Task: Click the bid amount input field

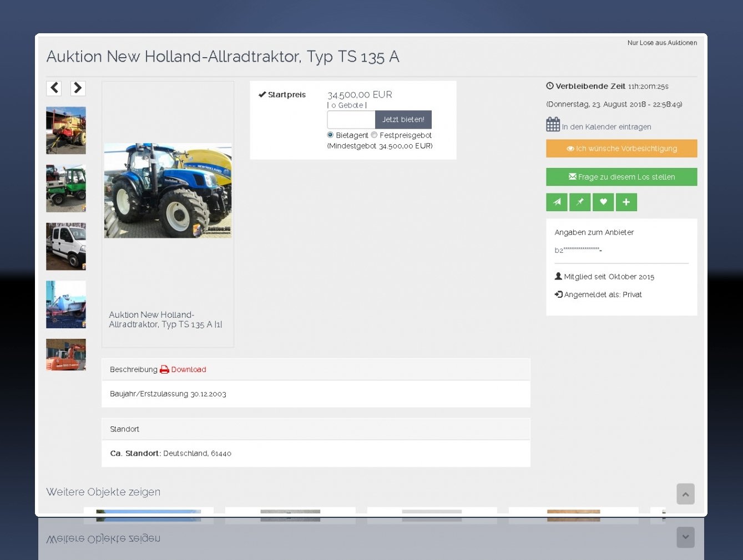Action: (351, 120)
